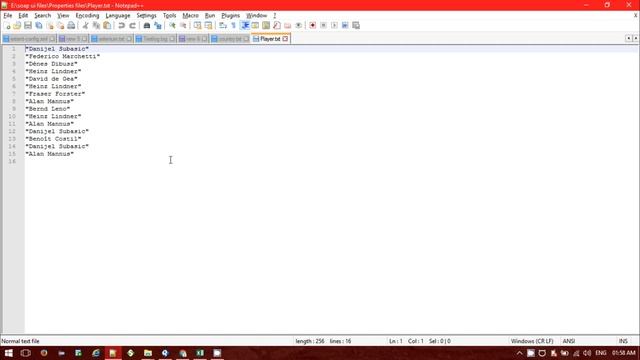Open the Macro menu
Image resolution: width=640 pixels, height=360 pixels.
click(x=190, y=16)
